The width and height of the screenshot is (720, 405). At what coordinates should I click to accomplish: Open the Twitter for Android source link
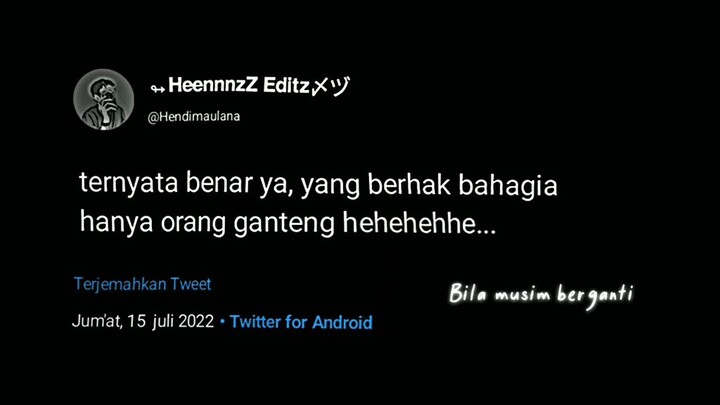tap(301, 322)
